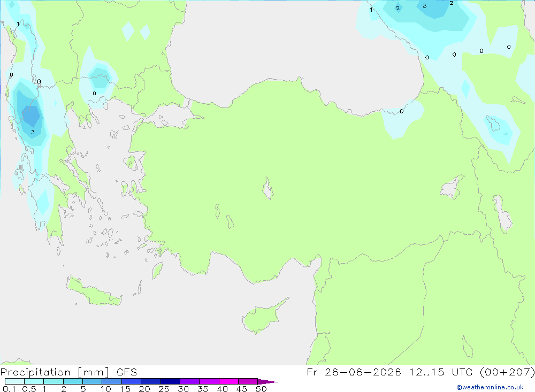The height and width of the screenshot is (392, 535).
Task: Pick the 10–15 mm legend color swatch
Action: point(112,381)
